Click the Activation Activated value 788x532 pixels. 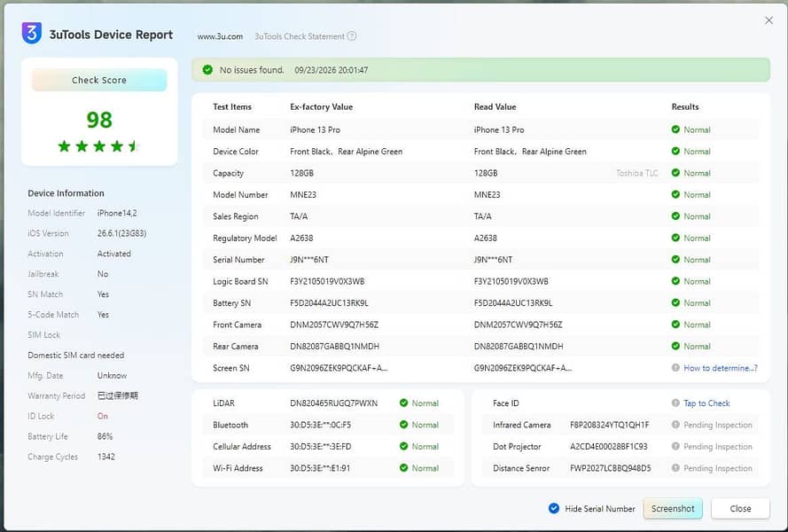(114, 254)
